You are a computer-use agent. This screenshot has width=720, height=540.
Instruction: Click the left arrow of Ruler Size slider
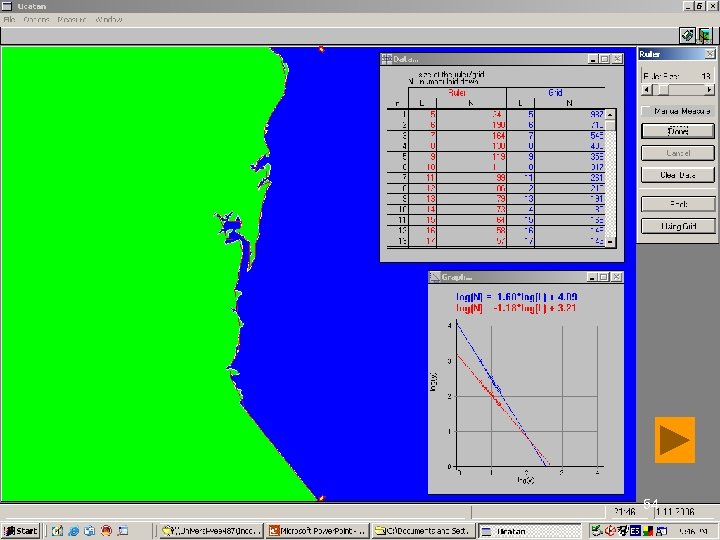tap(647, 90)
